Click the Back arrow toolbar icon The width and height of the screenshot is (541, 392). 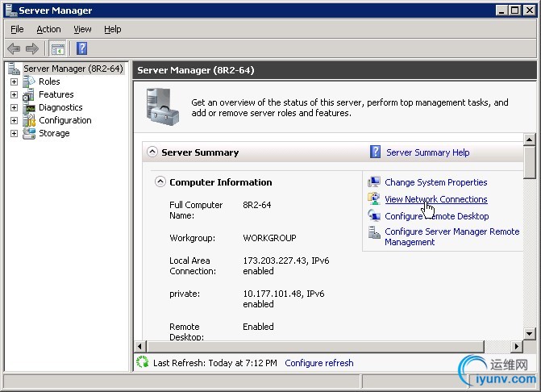click(14, 48)
